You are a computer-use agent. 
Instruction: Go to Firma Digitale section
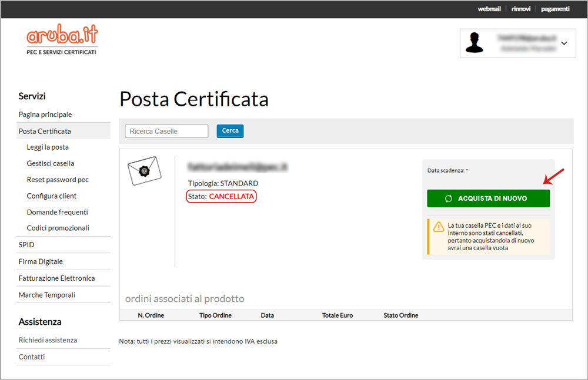41,261
